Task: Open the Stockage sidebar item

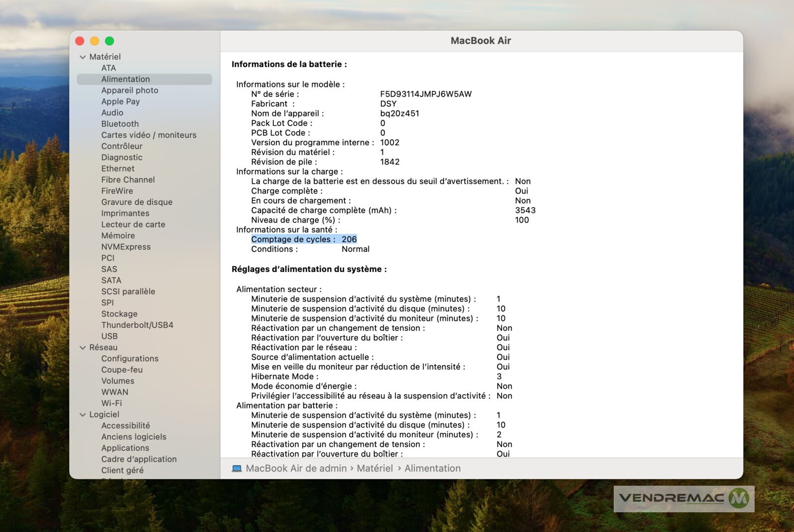Action: point(119,314)
